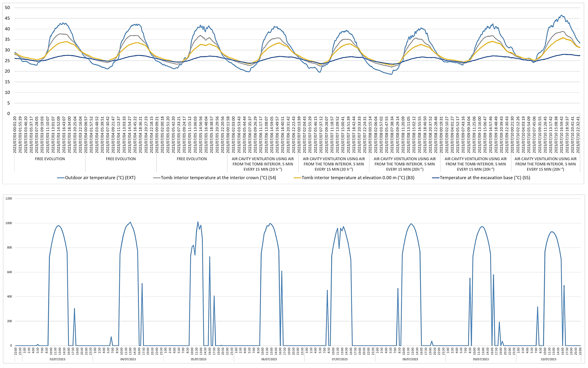Click the 03/07/2023 date label in lower chart
The width and height of the screenshot is (588, 368).
[57, 359]
